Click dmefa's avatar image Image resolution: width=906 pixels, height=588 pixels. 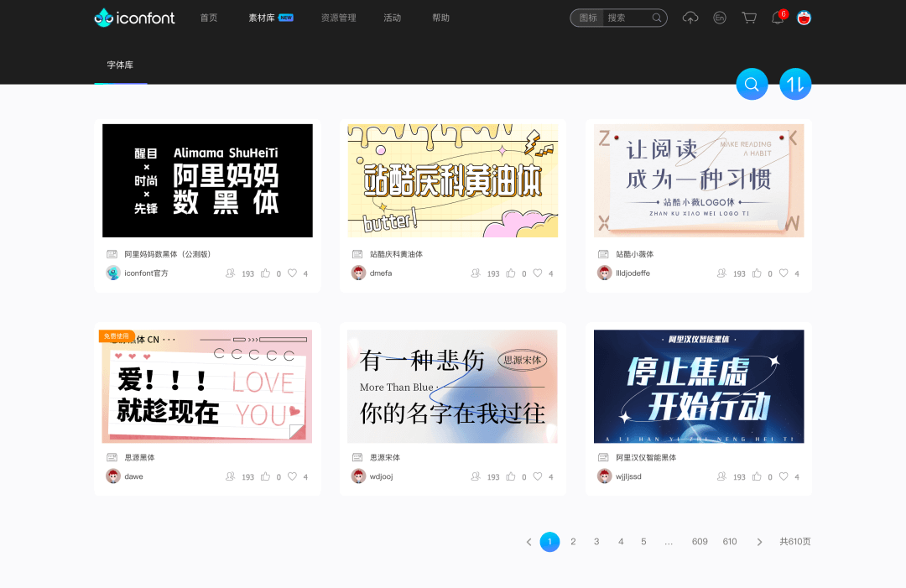coord(358,273)
